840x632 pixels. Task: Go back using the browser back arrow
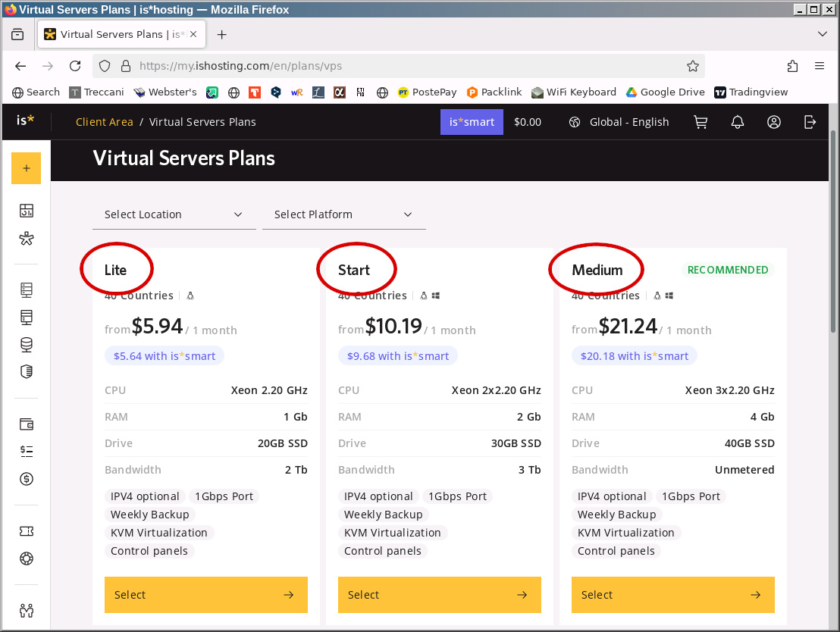pyautogui.click(x=20, y=66)
